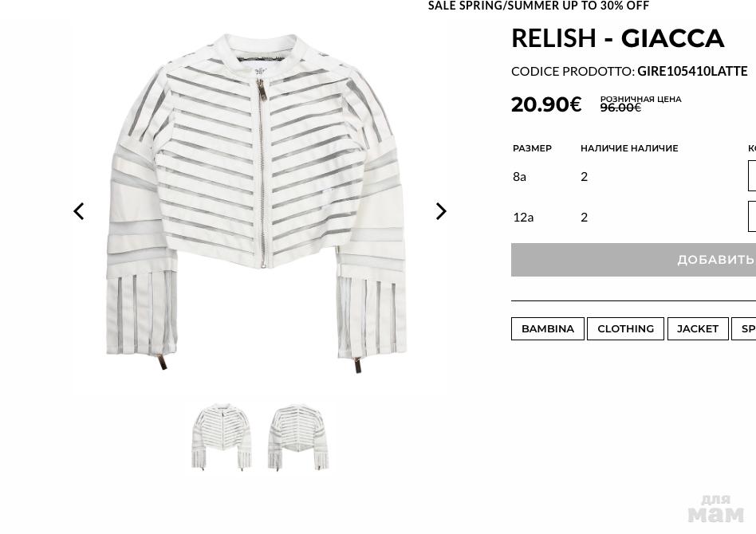Open the JACKET tag

(x=698, y=328)
